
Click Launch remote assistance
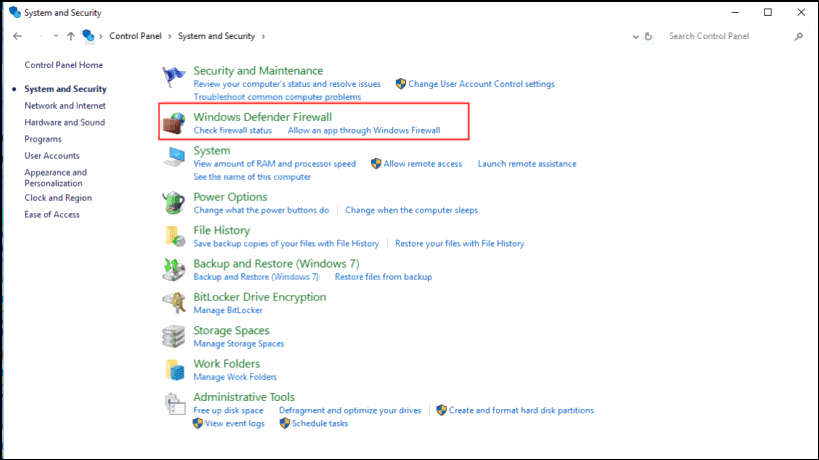pyautogui.click(x=527, y=164)
